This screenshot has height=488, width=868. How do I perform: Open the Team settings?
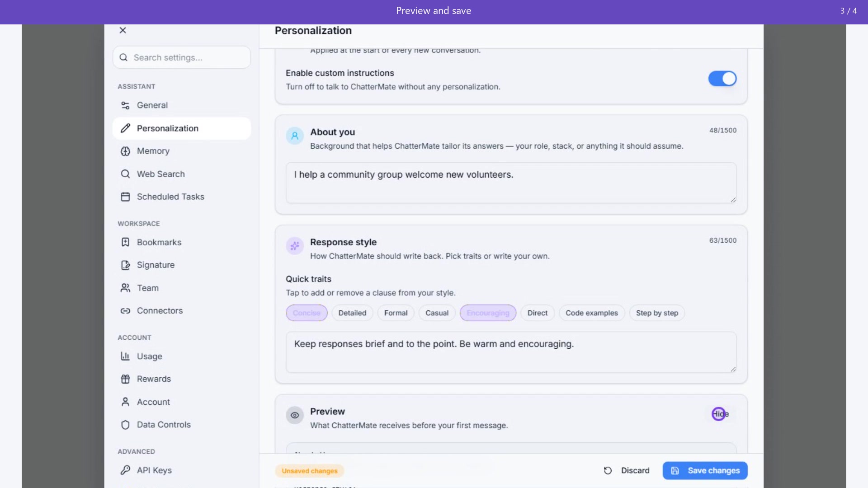pos(182,288)
